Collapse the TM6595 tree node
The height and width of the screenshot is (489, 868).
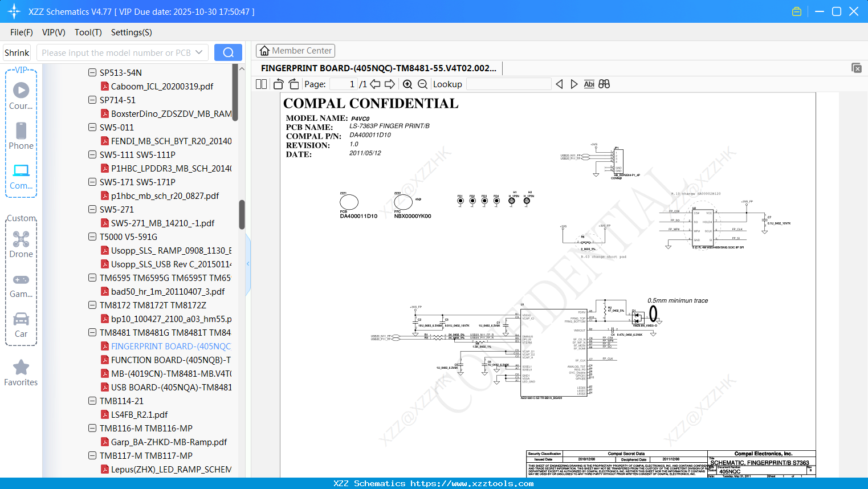point(92,278)
